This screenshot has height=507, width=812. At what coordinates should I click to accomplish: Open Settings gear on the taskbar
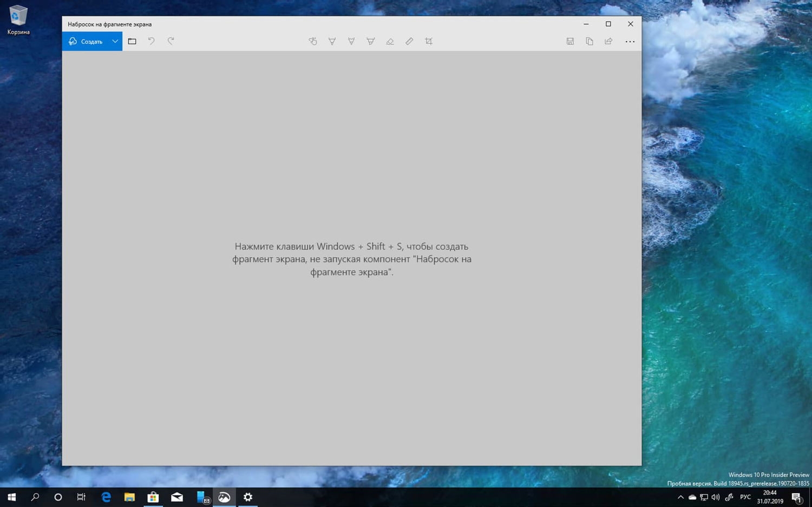pos(248,497)
